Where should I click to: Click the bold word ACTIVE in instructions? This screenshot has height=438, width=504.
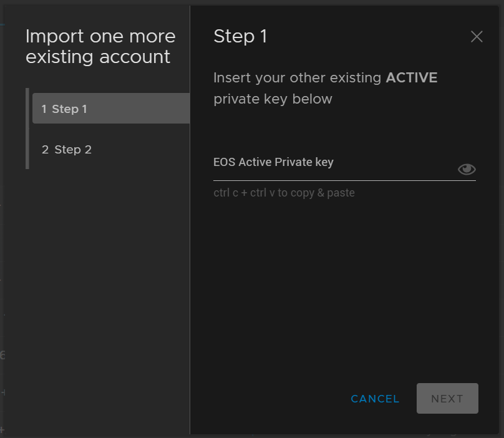[x=412, y=78]
